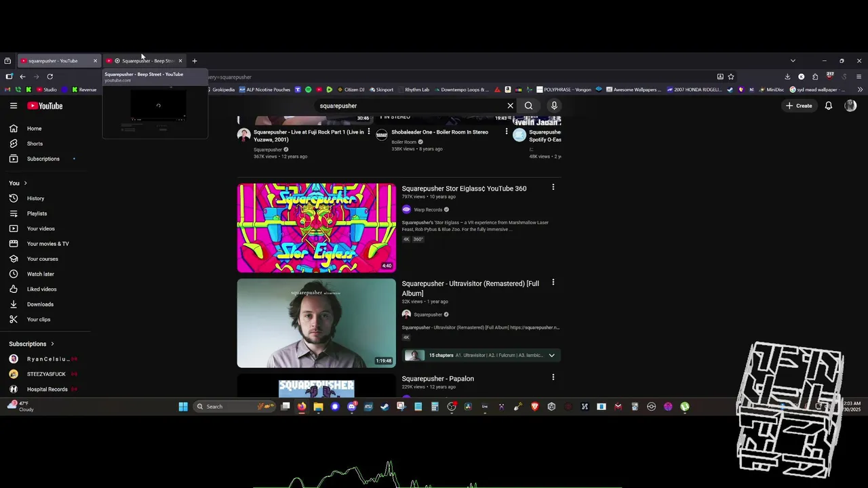Screen dimensions: 868x488
Task: Open a new browser tab
Action: [x=195, y=61]
